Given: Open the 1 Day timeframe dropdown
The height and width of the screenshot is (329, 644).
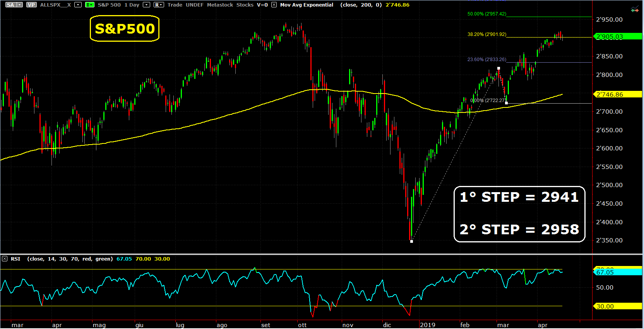Looking at the screenshot, I should 147,5.
